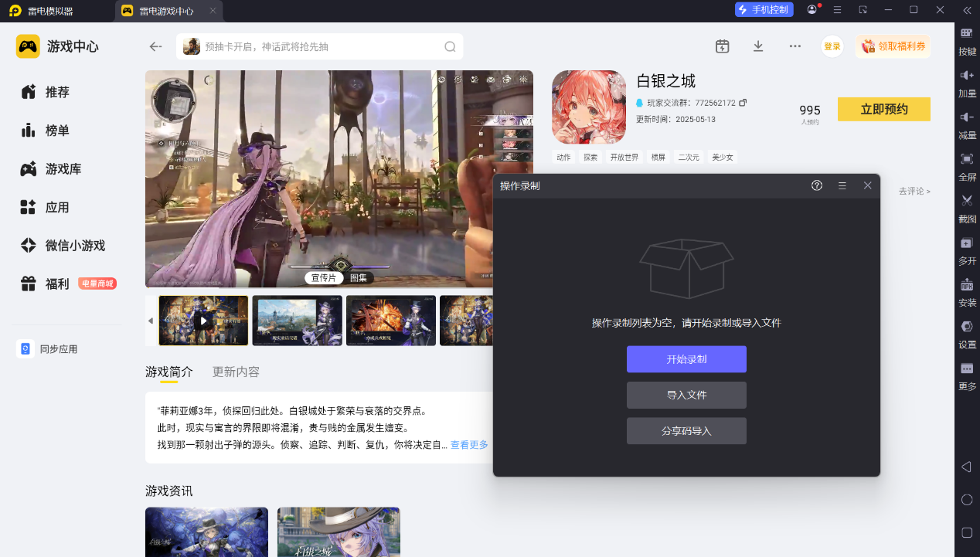The width and height of the screenshot is (980, 557).
Task: Expand the description with 查看更多
Action: (469, 445)
